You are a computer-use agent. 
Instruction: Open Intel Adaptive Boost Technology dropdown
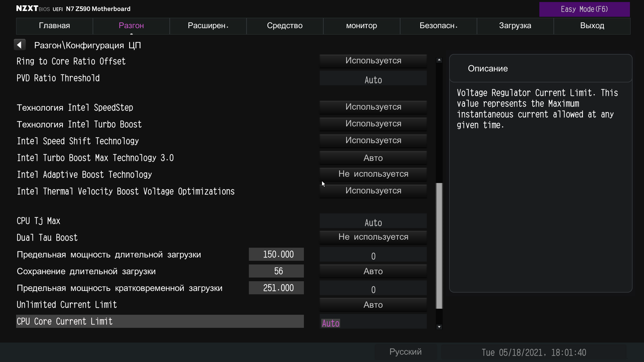point(373,174)
